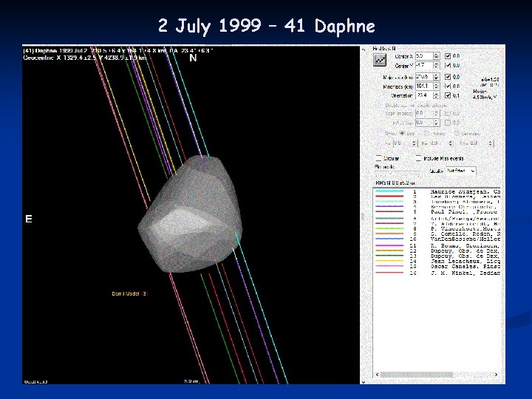The height and width of the screenshot is (399, 532).
Task: Click the light green color line for observer 8
Action: click(x=389, y=228)
